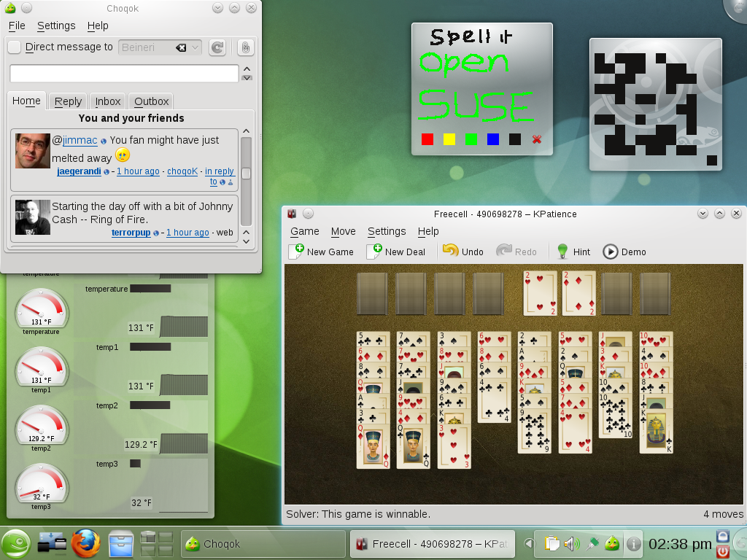
Task: Click the refresh timeline icon in Choqok
Action: click(217, 47)
